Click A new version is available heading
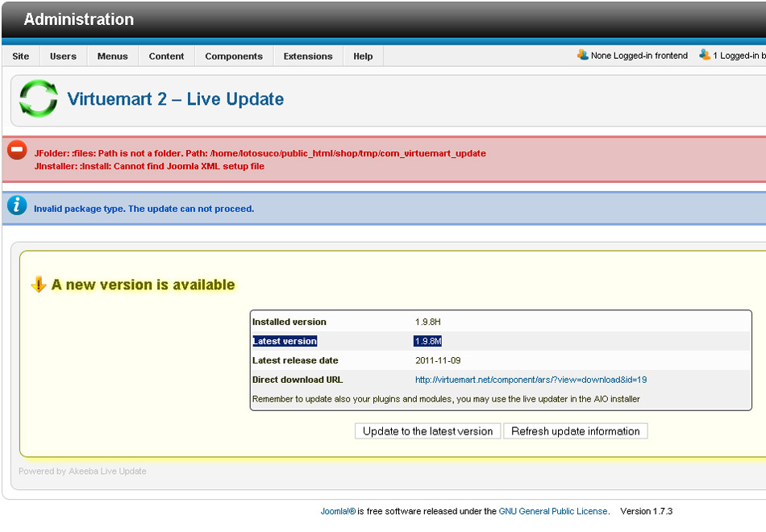The height and width of the screenshot is (532, 766). click(x=144, y=285)
